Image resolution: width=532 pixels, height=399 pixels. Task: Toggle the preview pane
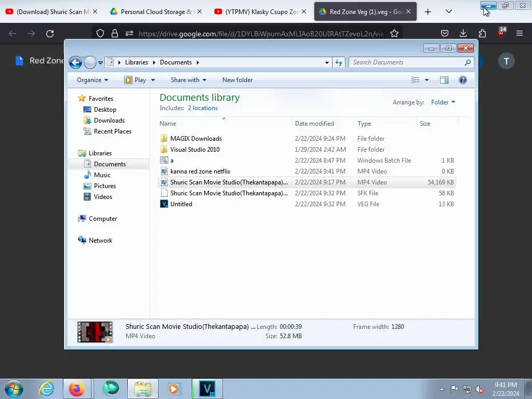coord(444,80)
